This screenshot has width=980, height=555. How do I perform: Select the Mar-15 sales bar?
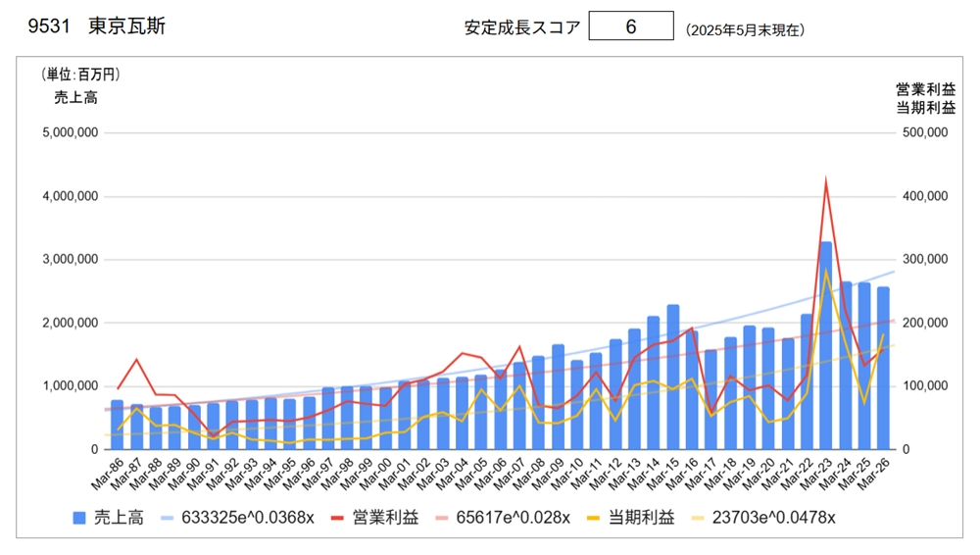click(x=672, y=378)
